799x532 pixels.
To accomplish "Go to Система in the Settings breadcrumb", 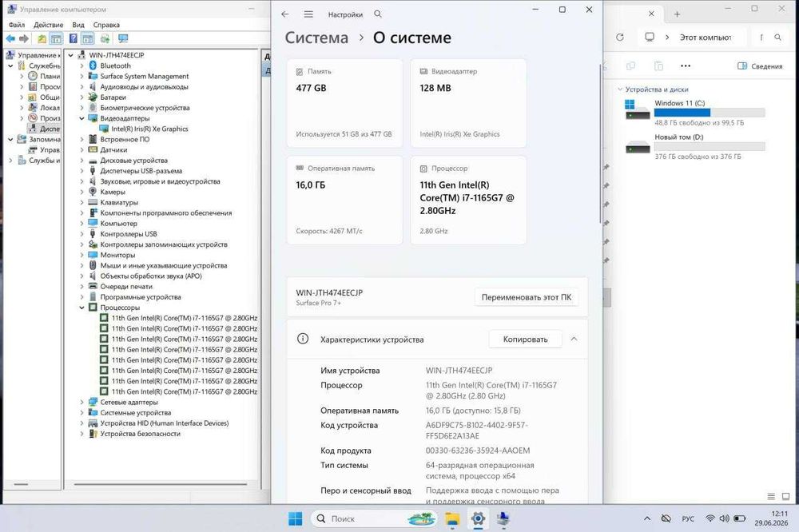I will coord(316,38).
